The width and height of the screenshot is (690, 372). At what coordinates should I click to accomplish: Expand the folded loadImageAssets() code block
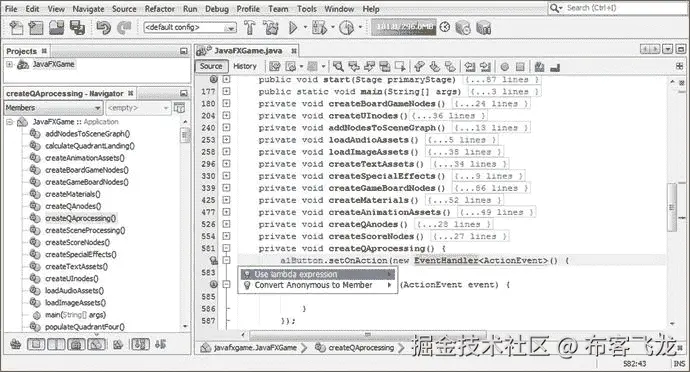coord(226,152)
